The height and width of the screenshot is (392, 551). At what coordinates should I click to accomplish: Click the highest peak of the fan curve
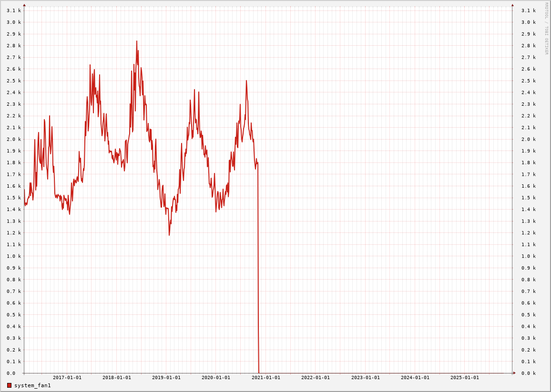pos(136,41)
